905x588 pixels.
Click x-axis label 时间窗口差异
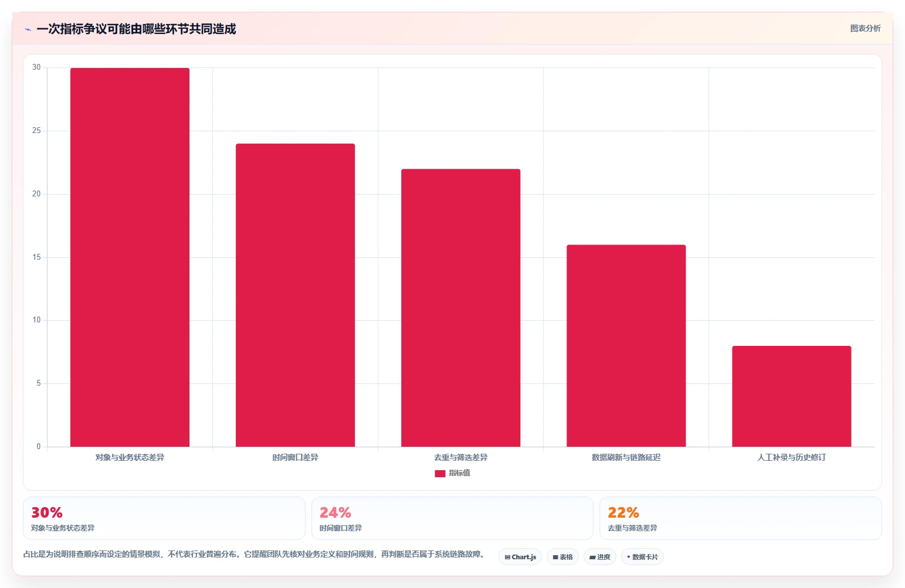point(295,457)
